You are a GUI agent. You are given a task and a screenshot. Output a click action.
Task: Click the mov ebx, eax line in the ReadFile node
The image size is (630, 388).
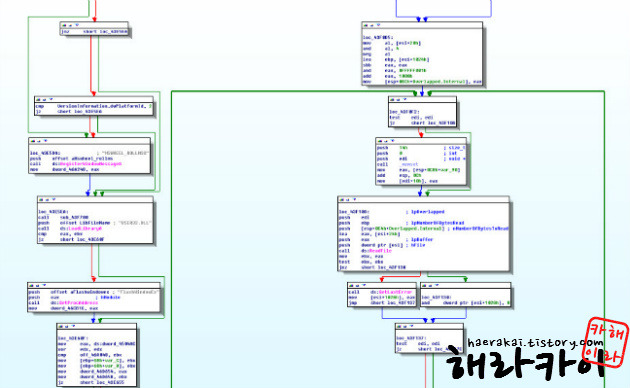click(362, 256)
